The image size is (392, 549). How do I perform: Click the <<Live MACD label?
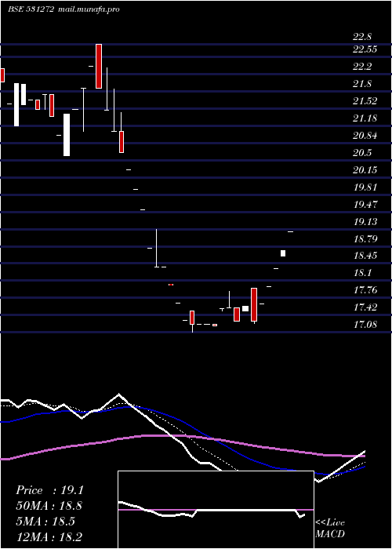tap(330, 528)
